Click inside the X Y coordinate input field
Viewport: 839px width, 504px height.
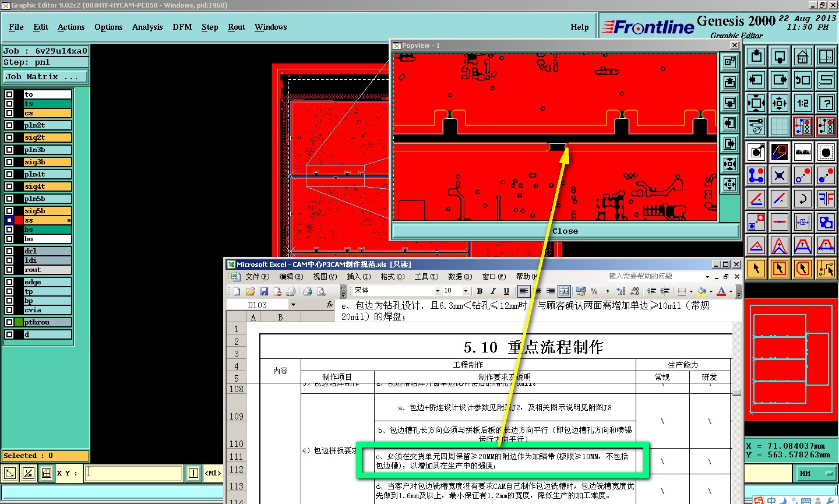coord(133,473)
